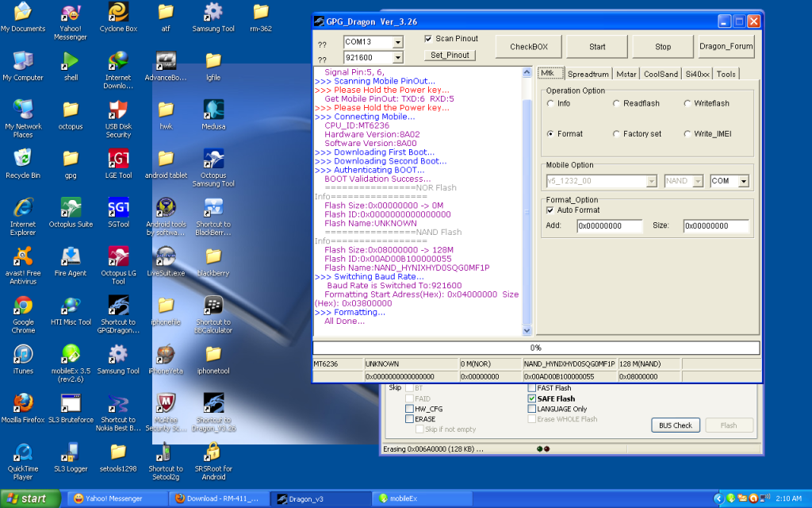Click the Stop button
Image resolution: width=812 pixels, height=508 pixels.
point(663,47)
